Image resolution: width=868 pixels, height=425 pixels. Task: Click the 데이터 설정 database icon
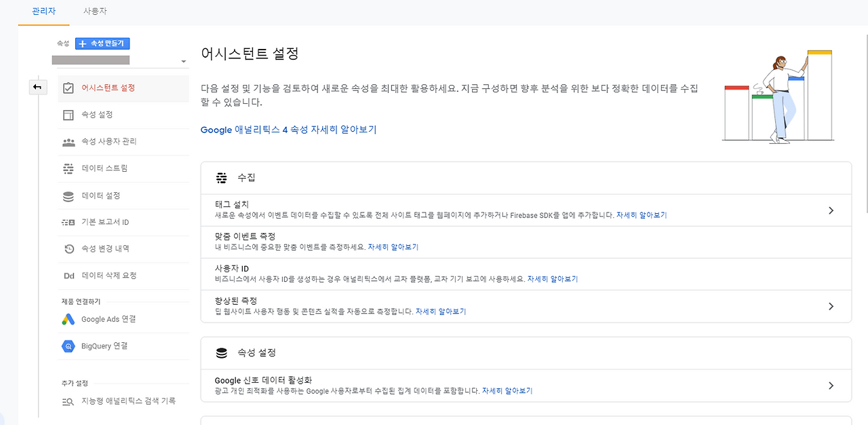pos(68,196)
